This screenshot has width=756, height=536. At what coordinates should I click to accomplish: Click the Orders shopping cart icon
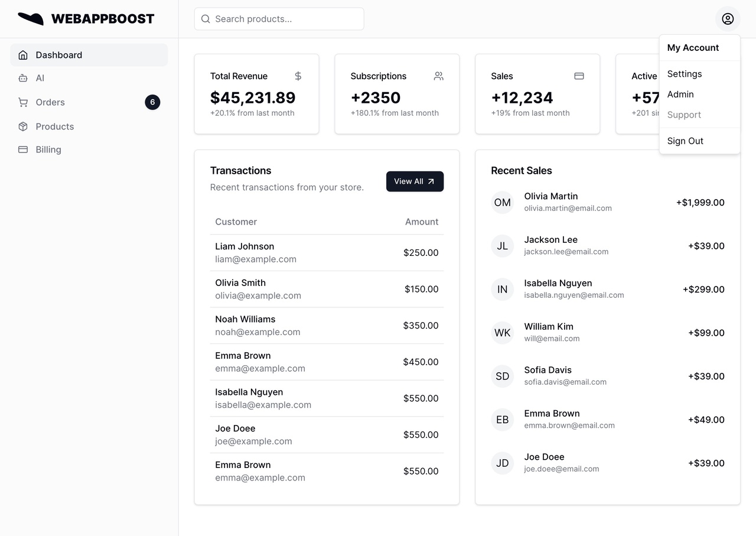22,102
